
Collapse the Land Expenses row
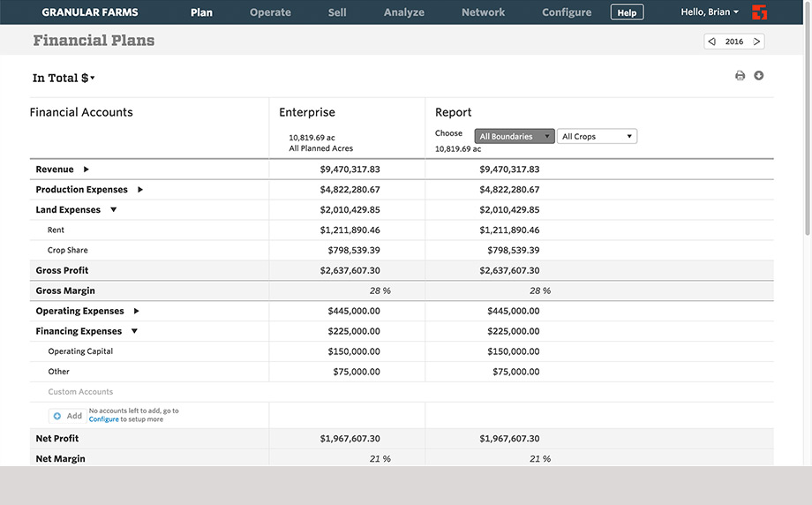[x=113, y=210]
